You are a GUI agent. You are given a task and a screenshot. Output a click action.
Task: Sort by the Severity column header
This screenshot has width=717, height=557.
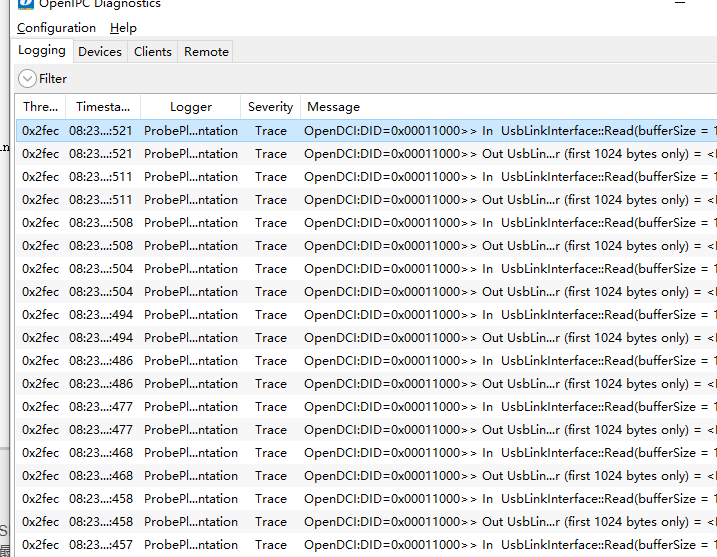pyautogui.click(x=270, y=107)
